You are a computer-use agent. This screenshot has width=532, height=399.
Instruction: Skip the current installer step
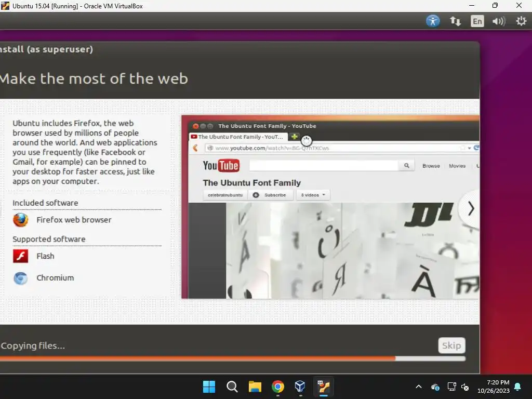451,345
